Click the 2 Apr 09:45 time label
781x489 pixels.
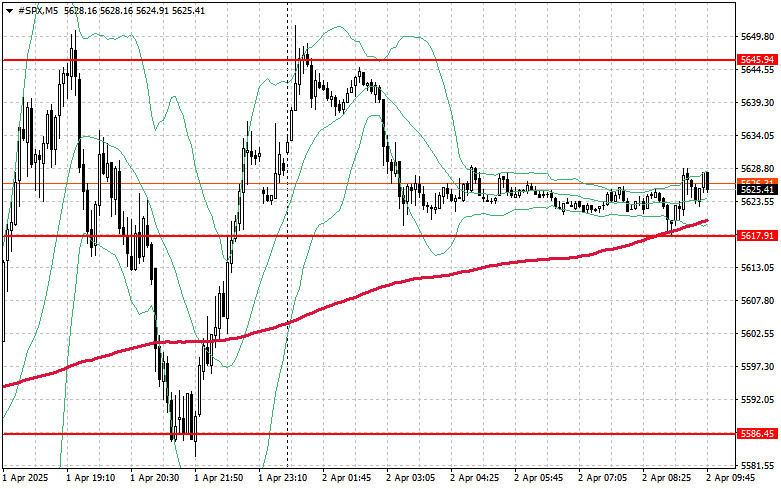pyautogui.click(x=731, y=478)
